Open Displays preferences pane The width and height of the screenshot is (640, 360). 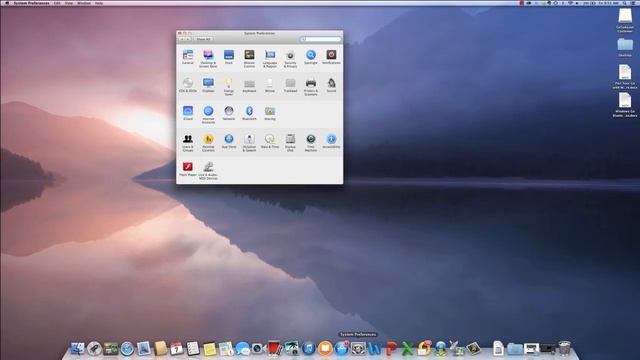[208, 85]
